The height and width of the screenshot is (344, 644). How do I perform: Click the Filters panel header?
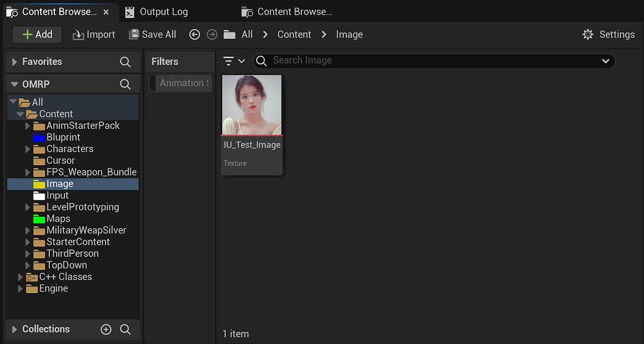click(180, 61)
